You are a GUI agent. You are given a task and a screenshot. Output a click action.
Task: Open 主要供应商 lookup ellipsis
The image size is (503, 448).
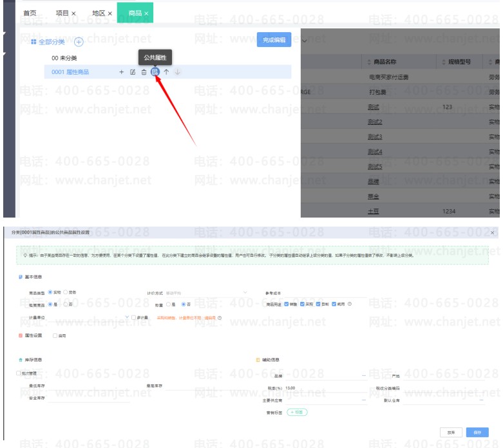click(364, 400)
